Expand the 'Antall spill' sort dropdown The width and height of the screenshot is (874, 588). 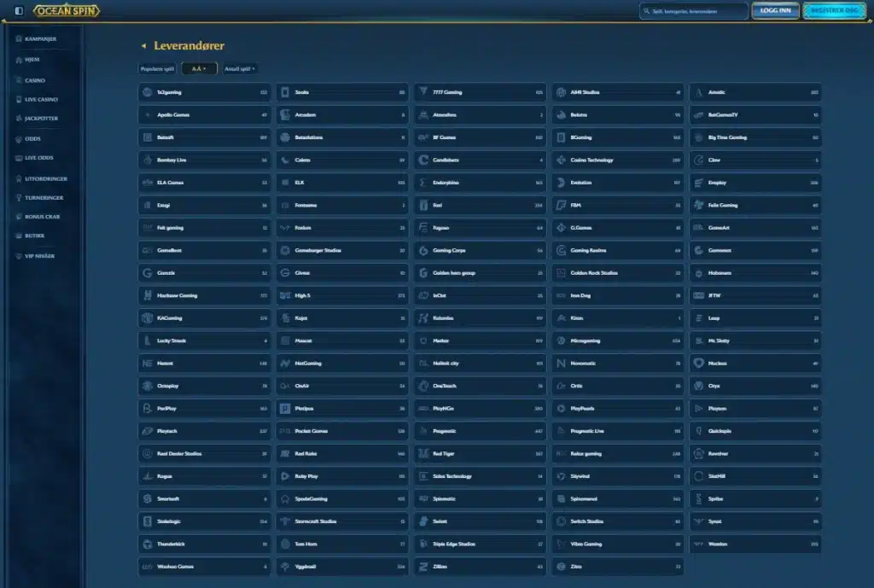(240, 68)
